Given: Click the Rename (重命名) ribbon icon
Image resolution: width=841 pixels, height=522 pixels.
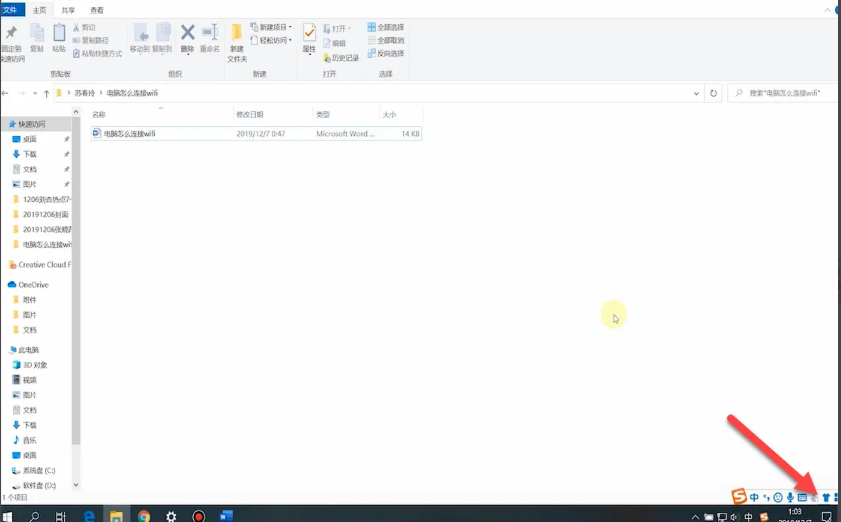Looking at the screenshot, I should [x=209, y=38].
